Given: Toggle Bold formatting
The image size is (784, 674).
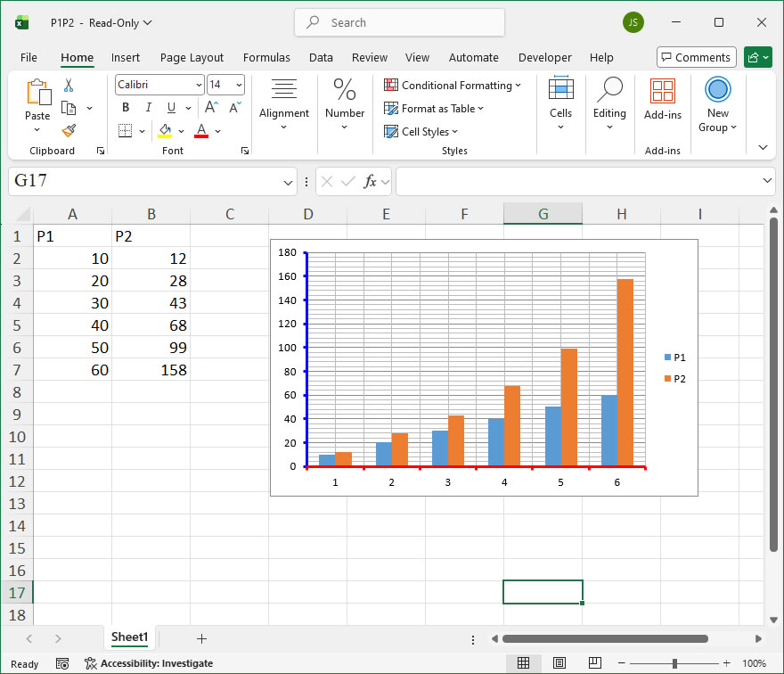Looking at the screenshot, I should click(126, 108).
